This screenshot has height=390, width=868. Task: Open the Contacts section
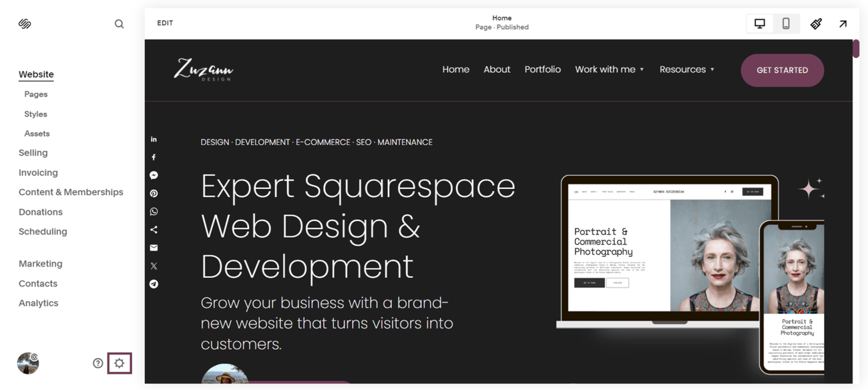[x=38, y=283]
